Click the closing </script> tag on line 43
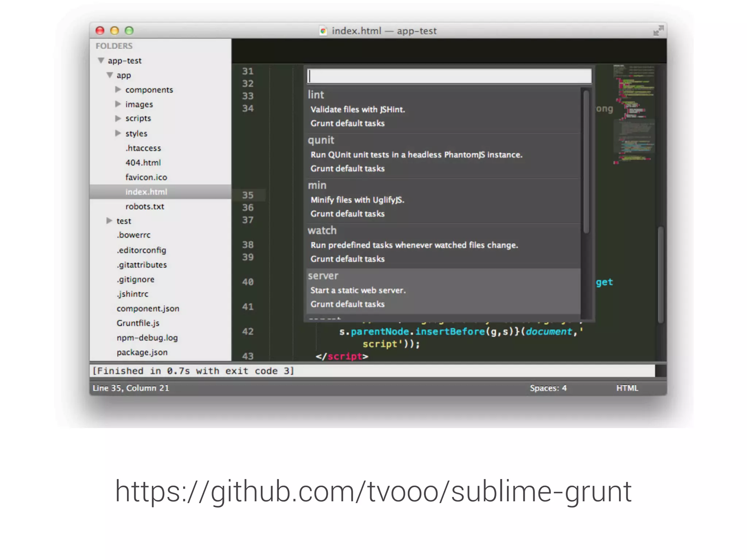Image resolution: width=747 pixels, height=560 pixels. click(x=342, y=356)
